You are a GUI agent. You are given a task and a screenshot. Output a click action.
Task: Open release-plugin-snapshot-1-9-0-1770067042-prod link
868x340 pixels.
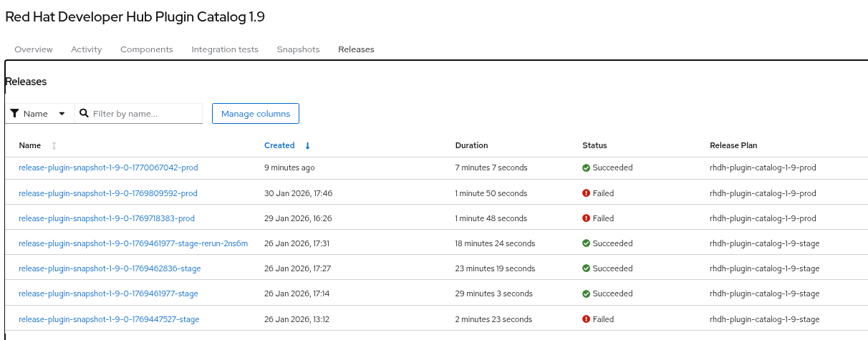tap(108, 167)
